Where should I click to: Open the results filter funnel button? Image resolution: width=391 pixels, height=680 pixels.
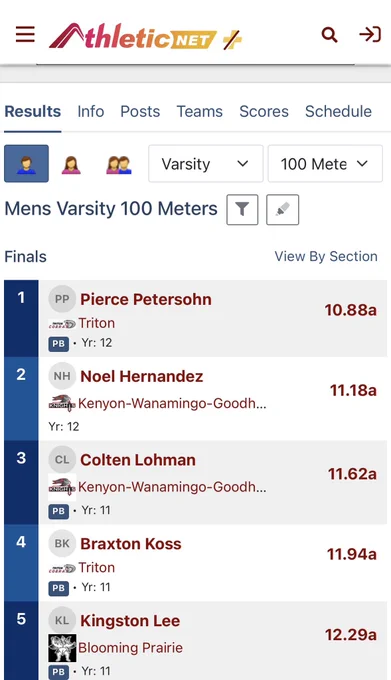pos(242,210)
